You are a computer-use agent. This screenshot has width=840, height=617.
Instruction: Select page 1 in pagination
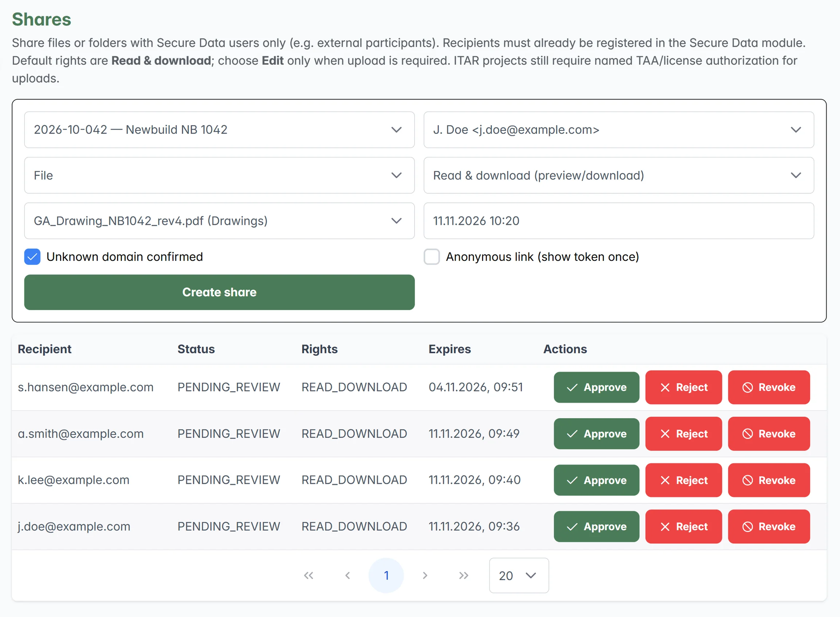pos(386,575)
